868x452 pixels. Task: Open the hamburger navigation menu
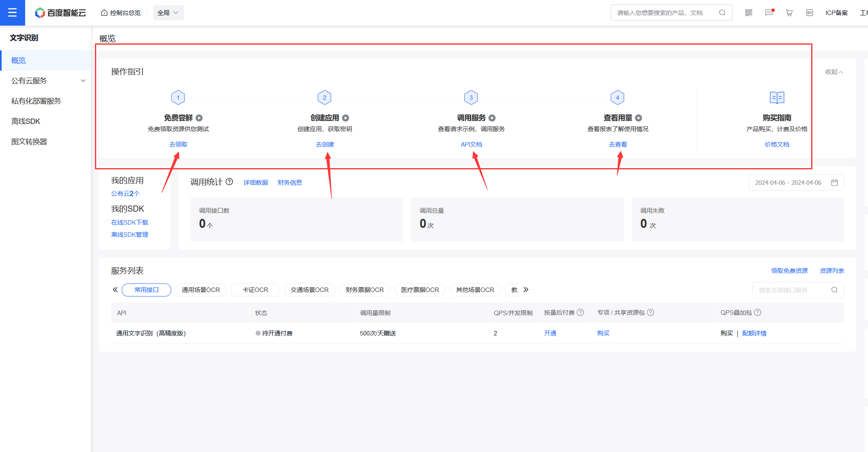(12, 13)
